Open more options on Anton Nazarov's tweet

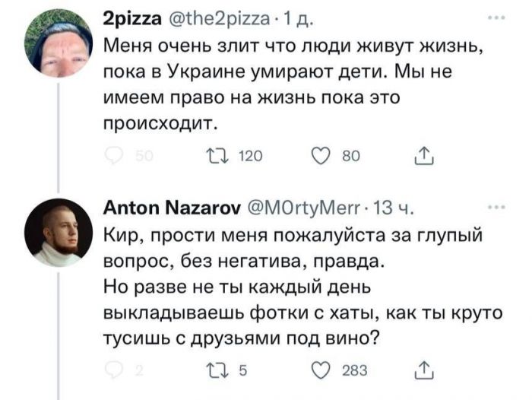(x=496, y=205)
